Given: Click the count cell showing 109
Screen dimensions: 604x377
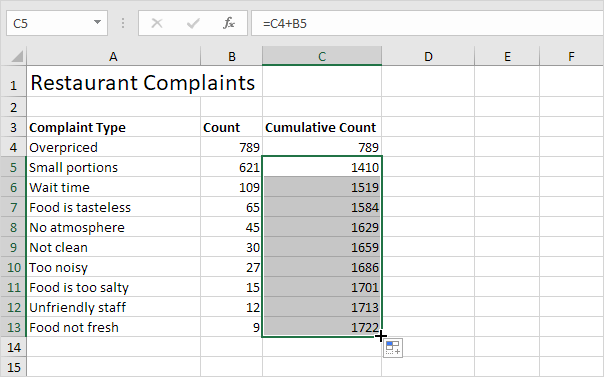Looking at the screenshot, I should point(232,187).
